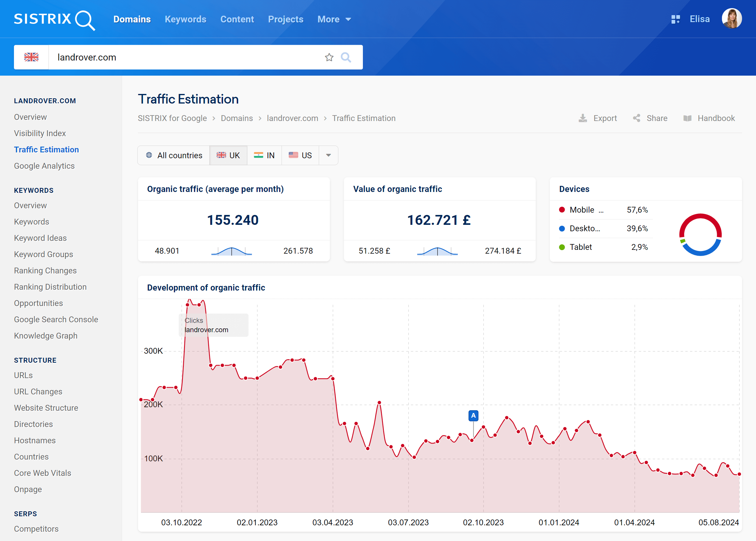Click the magnifier search icon in search bar
This screenshot has width=756, height=541.
pos(346,57)
